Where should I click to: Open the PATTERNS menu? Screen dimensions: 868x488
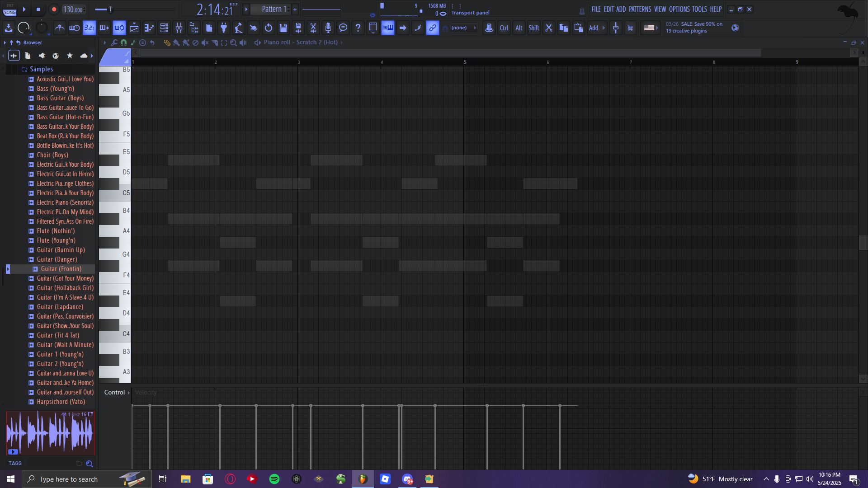[640, 9]
